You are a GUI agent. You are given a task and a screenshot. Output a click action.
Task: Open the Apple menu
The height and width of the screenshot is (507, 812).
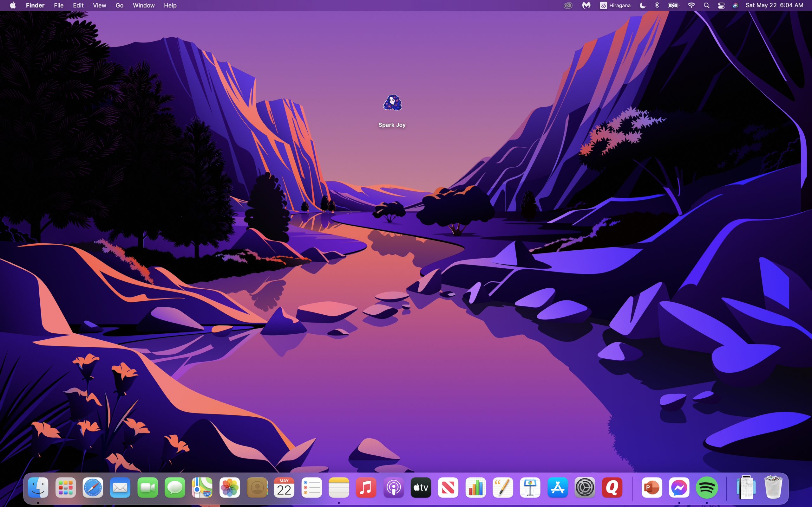tap(13, 5)
